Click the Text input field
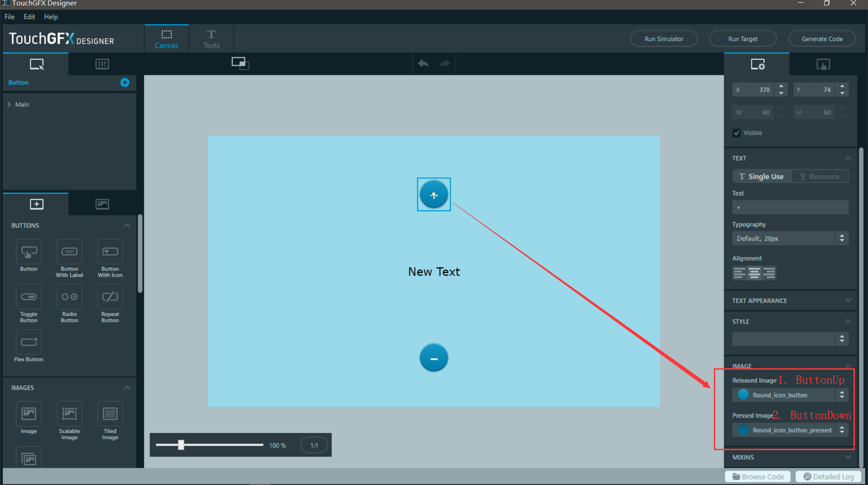868x485 pixels. [x=790, y=208]
